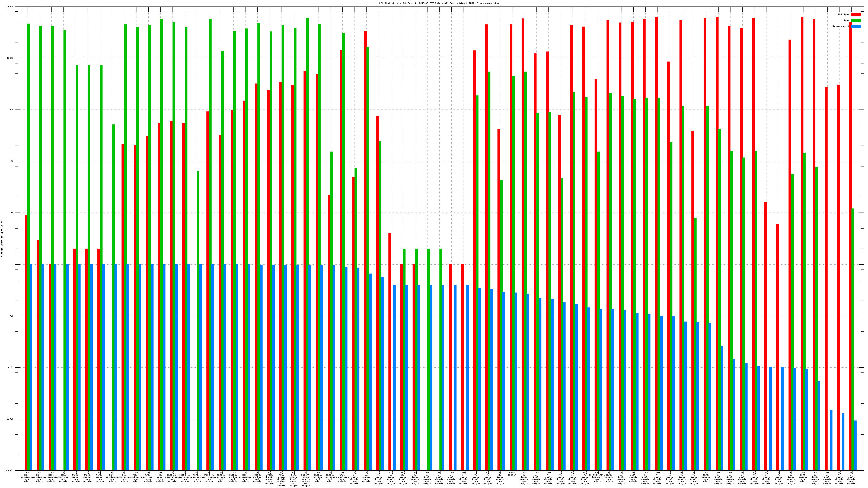
Task: Click the 0.0001 y-axis tick label
Action: pyautogui.click(x=10, y=470)
